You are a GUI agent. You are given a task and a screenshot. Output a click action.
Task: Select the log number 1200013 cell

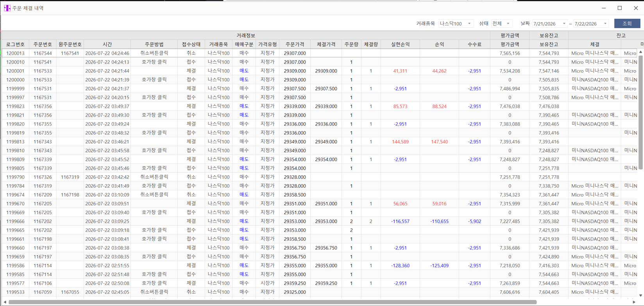16,53
